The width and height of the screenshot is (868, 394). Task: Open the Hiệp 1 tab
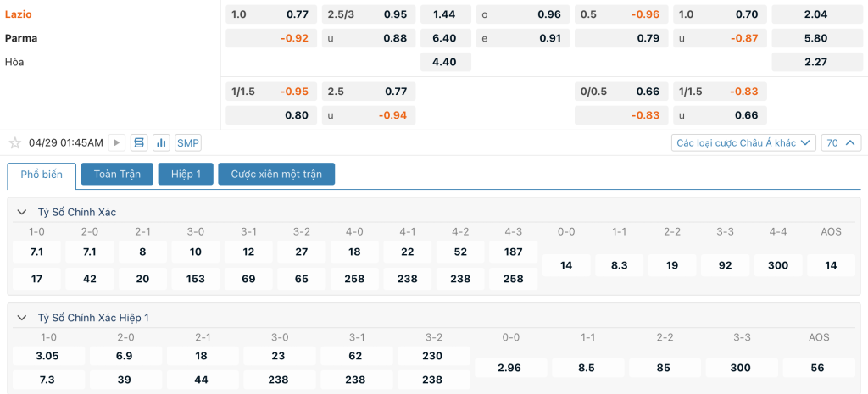(x=186, y=174)
